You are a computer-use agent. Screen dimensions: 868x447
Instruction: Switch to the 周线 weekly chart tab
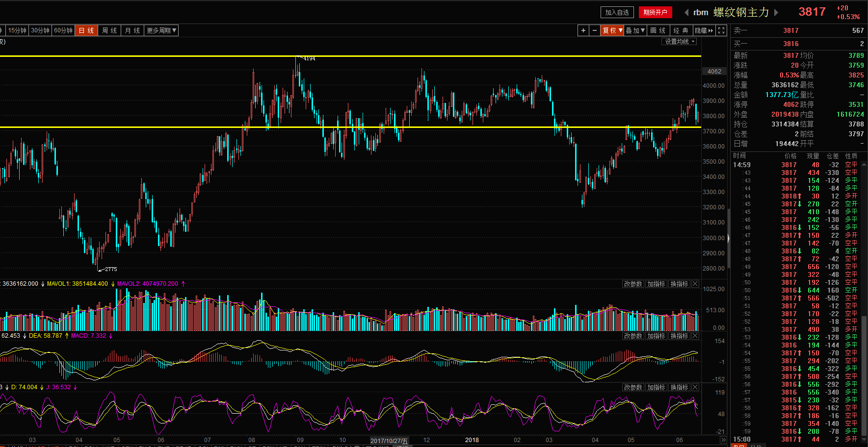pos(109,30)
